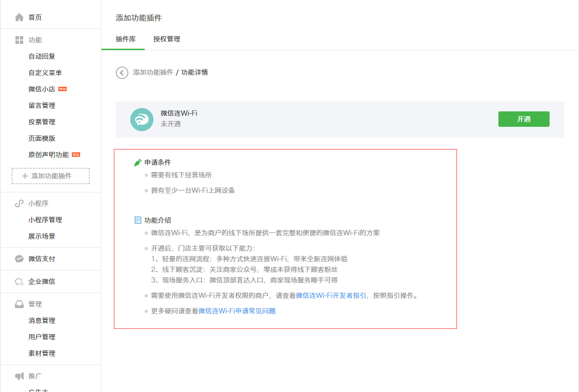Click the 未开通 status text
The height and width of the screenshot is (392, 579).
point(171,124)
